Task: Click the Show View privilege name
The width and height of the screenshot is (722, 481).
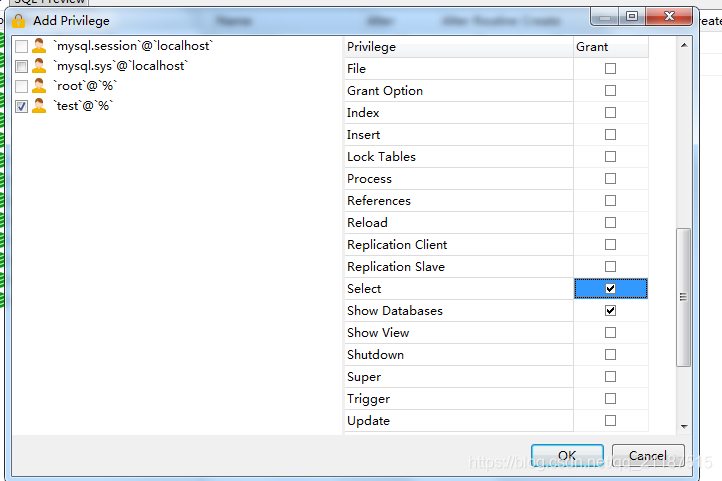Action: pos(378,333)
